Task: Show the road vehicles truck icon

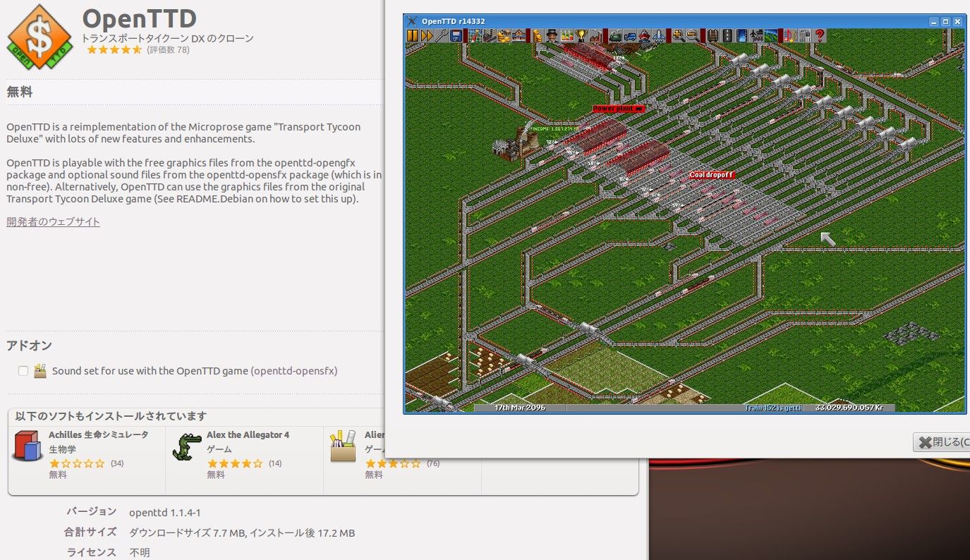Action: [x=629, y=35]
